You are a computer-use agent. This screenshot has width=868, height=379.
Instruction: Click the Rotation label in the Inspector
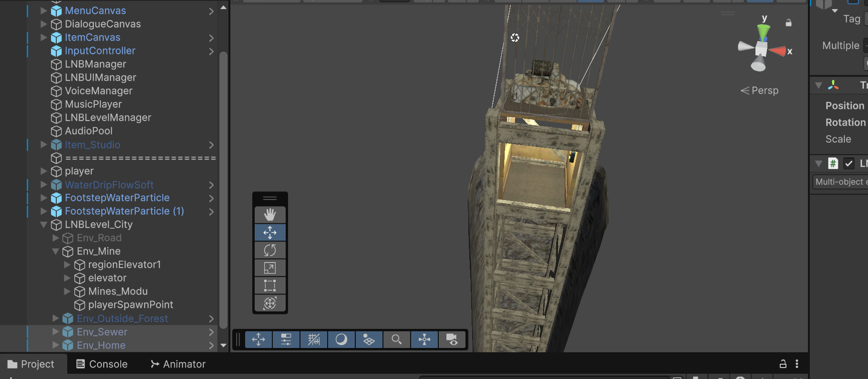pos(846,122)
